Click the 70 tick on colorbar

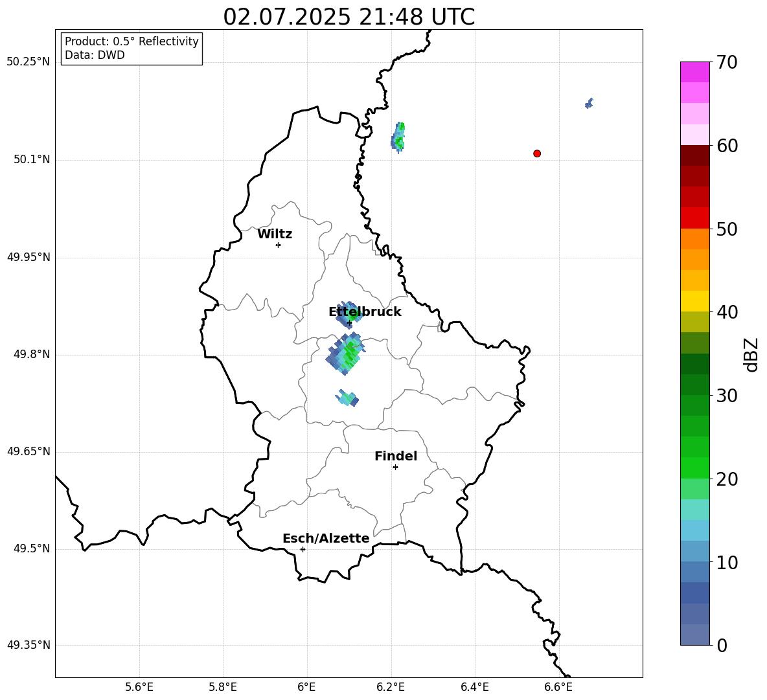[x=727, y=62]
